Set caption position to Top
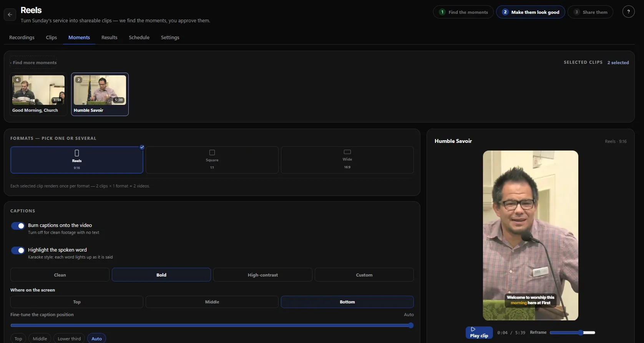The height and width of the screenshot is (343, 644). point(77,302)
